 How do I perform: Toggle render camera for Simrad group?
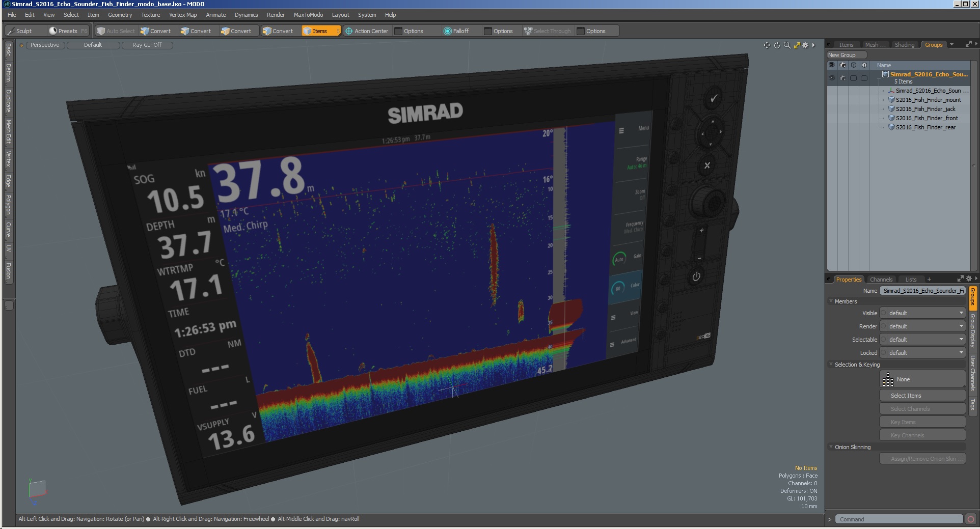tap(843, 78)
